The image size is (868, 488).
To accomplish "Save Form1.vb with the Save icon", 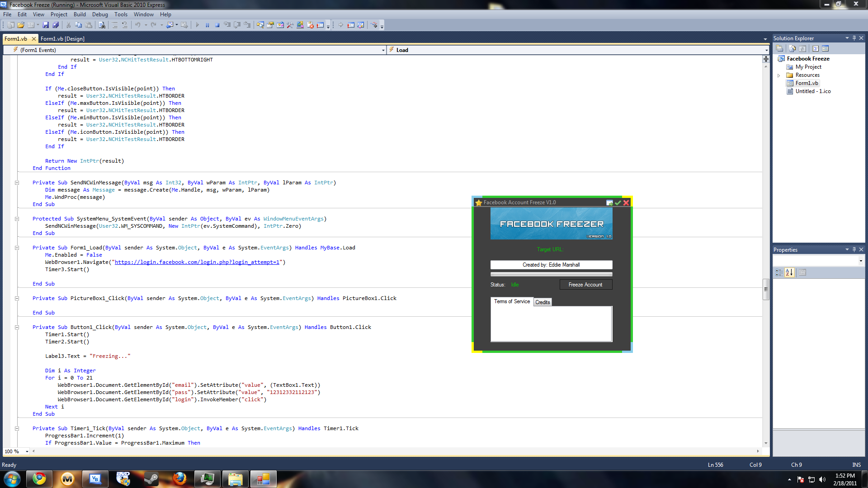I will click(46, 25).
